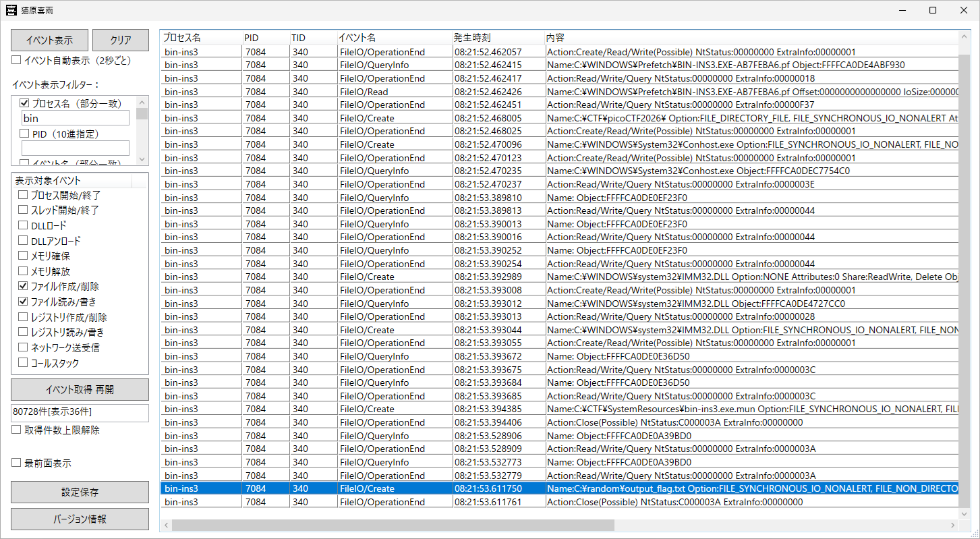Screen dimensions: 980x539
Task: Select the bin-ins3.exe.mun FileIO/Create row
Action: pos(560,409)
